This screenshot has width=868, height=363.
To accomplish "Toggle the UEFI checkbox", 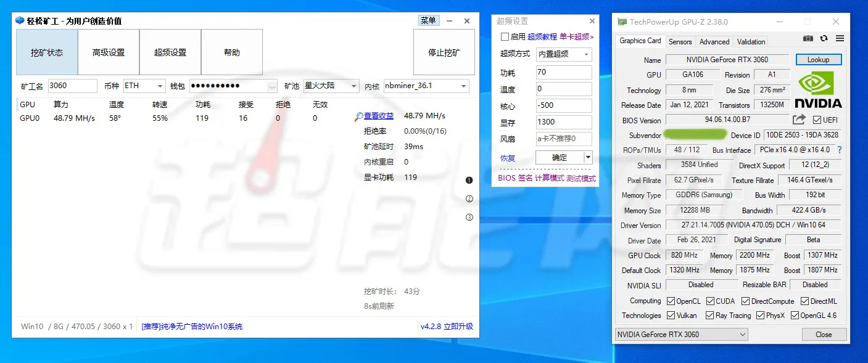I will pyautogui.click(x=817, y=120).
